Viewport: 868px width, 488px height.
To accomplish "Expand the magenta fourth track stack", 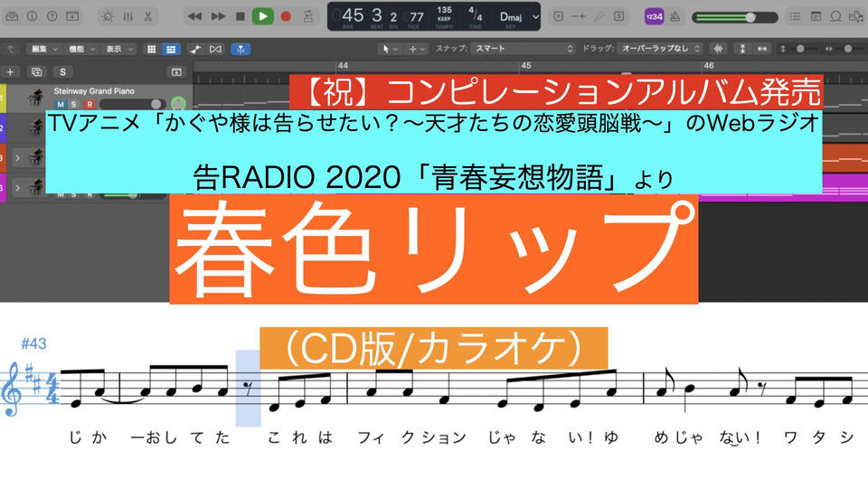I will 17,188.
